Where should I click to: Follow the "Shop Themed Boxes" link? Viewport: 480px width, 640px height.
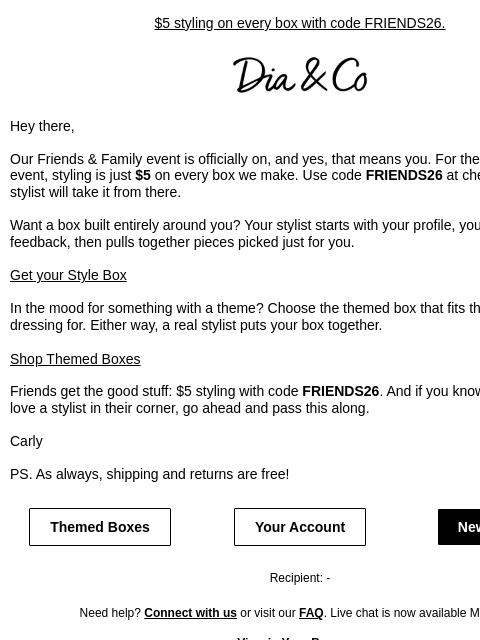tap(75, 359)
